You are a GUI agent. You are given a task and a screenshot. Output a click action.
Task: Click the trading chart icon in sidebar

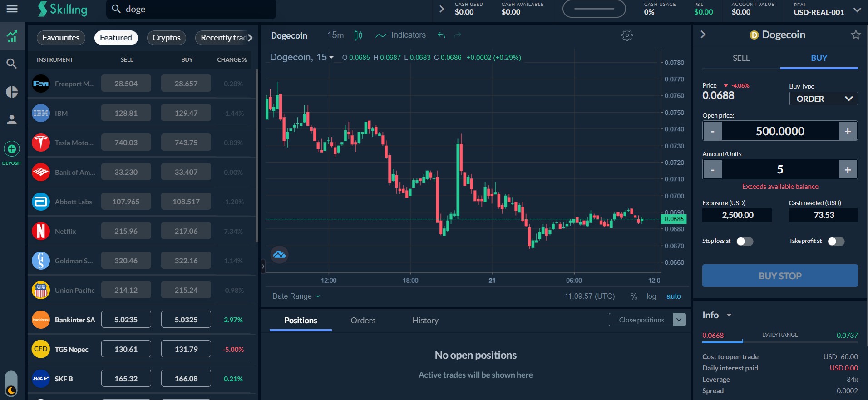[x=12, y=36]
